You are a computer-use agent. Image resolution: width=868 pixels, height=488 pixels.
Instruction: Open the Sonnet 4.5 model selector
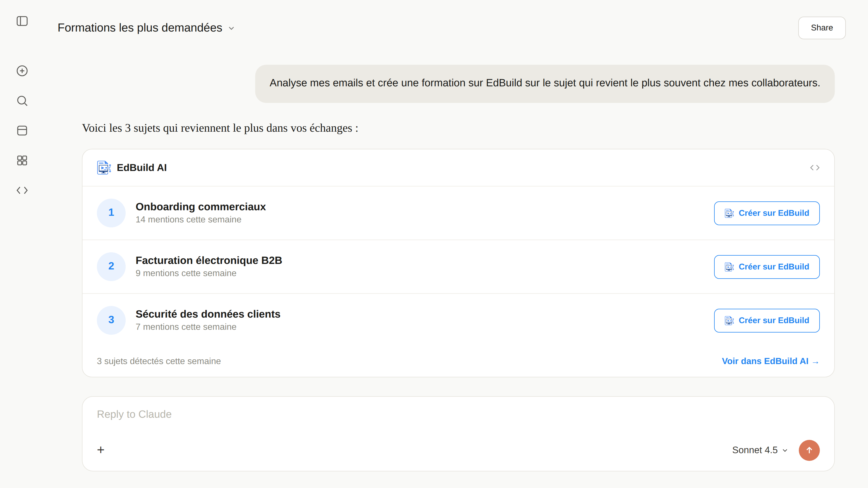coord(760,450)
